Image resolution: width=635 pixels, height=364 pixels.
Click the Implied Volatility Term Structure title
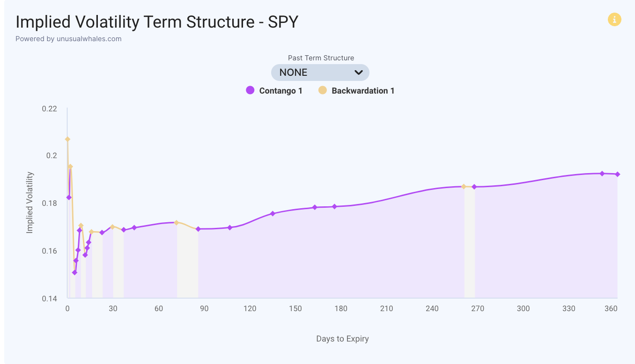(x=157, y=21)
